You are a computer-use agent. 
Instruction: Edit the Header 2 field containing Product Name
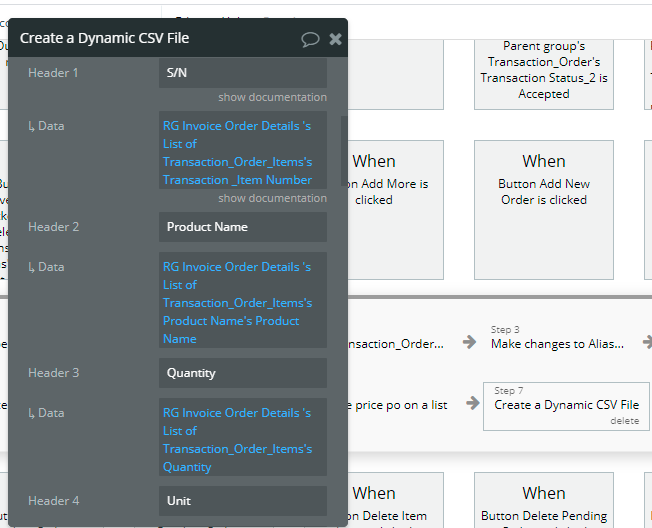243,227
